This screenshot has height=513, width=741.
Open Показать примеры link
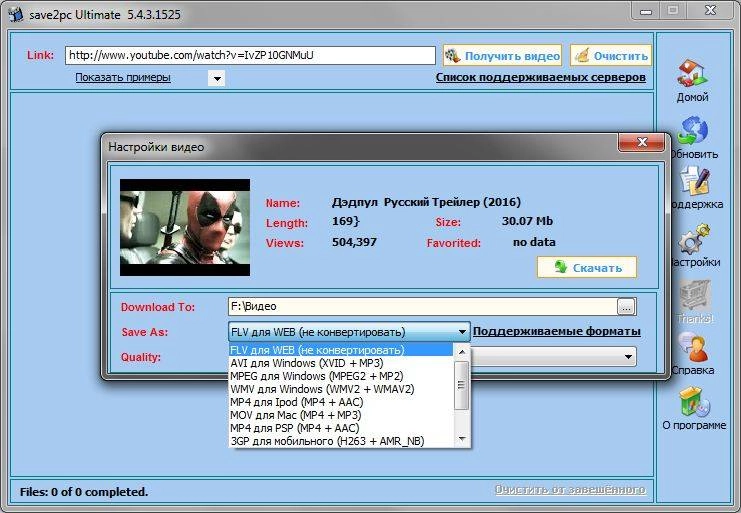click(123, 77)
